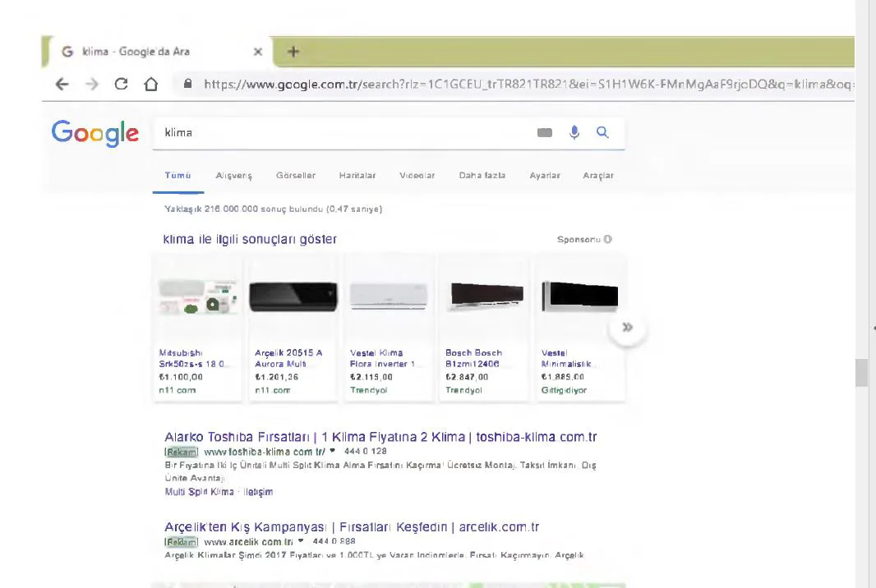Open Araçlar options
Image resolution: width=876 pixels, height=588 pixels.
(597, 176)
